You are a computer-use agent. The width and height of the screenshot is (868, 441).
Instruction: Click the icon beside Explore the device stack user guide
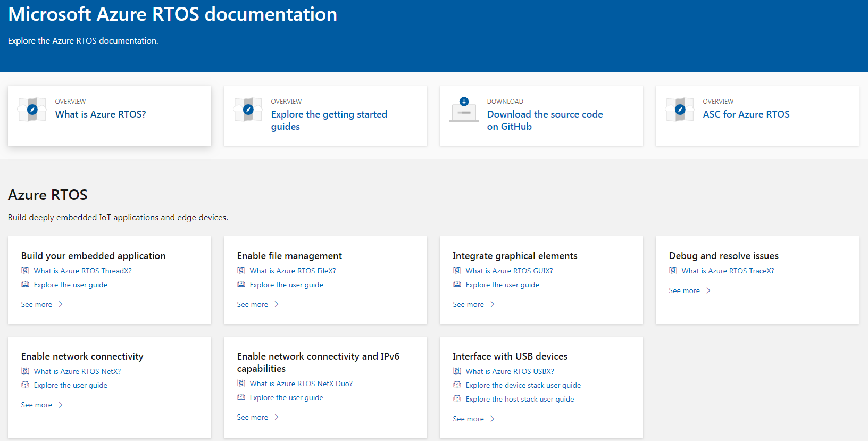[x=457, y=385]
